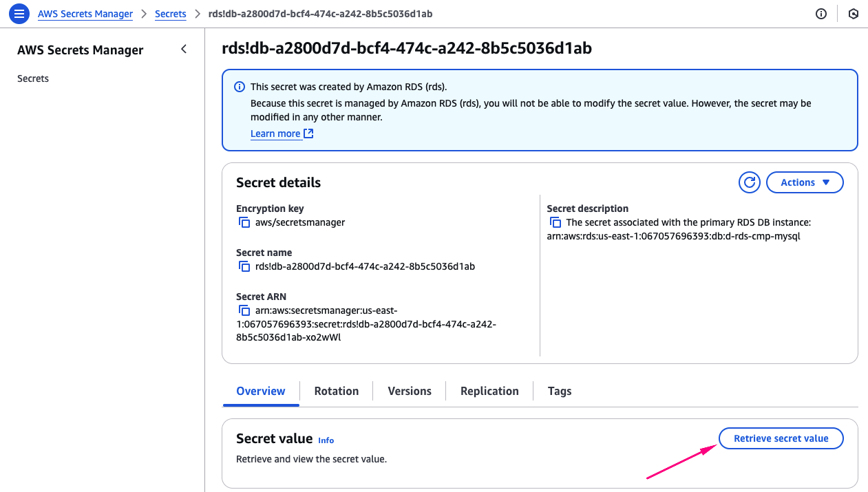Viewport: 868px width, 492px height.
Task: Select the Replication tab
Action: click(x=489, y=391)
